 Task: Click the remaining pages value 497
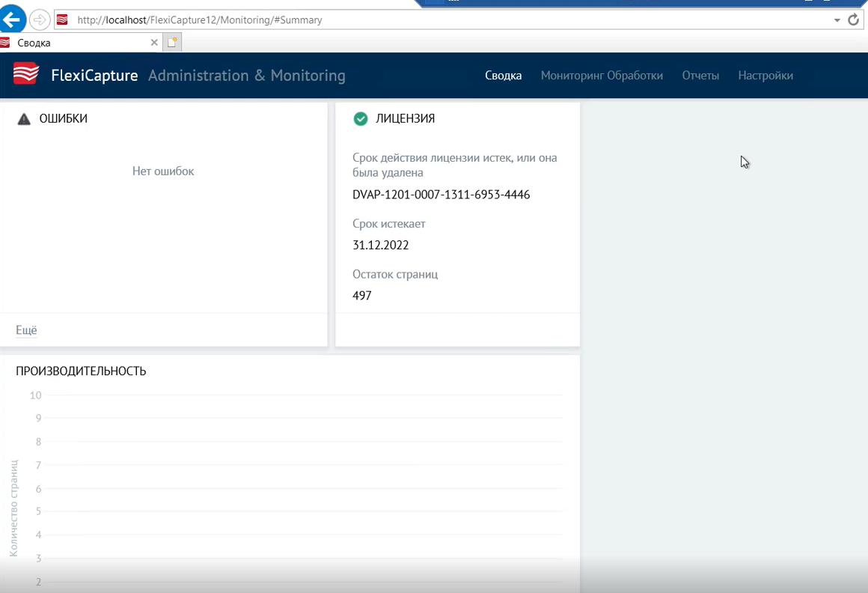click(x=362, y=296)
